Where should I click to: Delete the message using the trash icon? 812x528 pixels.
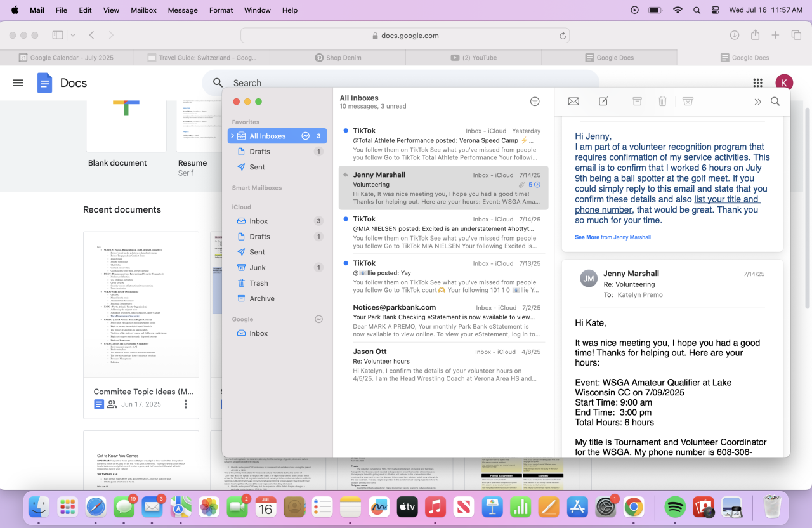(x=662, y=102)
